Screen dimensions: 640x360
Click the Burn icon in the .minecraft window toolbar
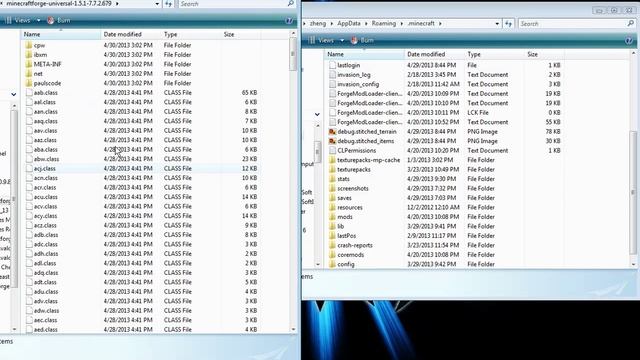pyautogui.click(x=354, y=40)
